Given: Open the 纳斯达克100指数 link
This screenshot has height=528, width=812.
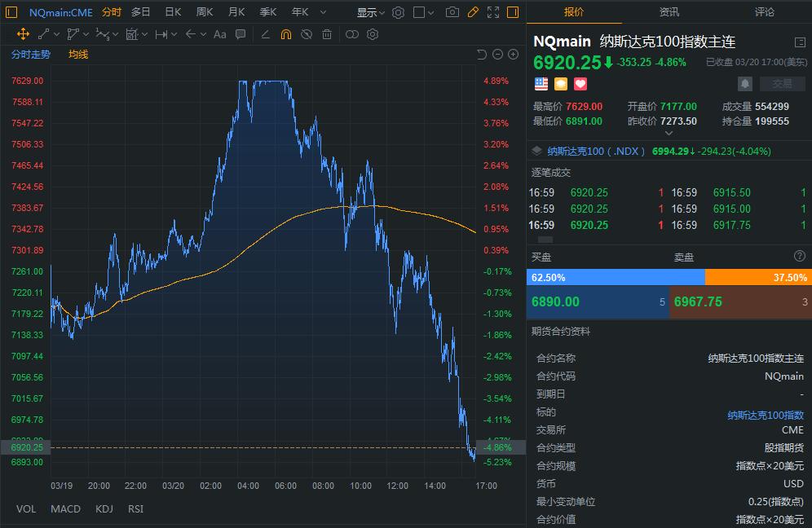Looking at the screenshot, I should 765,416.
